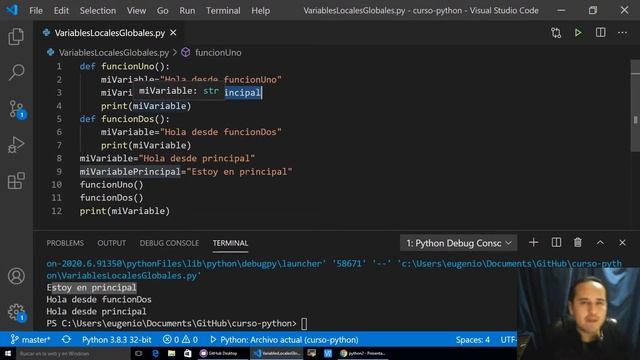Click 'print(miVariable)' on line 12

point(124,211)
